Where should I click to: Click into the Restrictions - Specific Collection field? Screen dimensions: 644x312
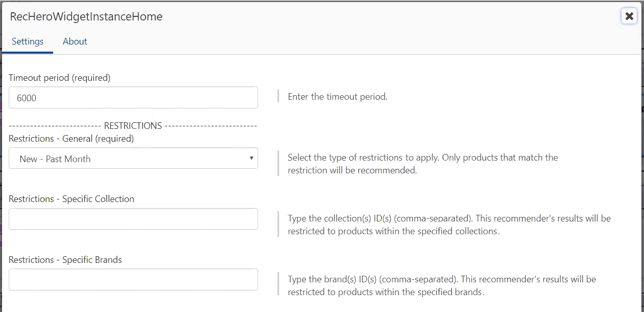tap(133, 219)
